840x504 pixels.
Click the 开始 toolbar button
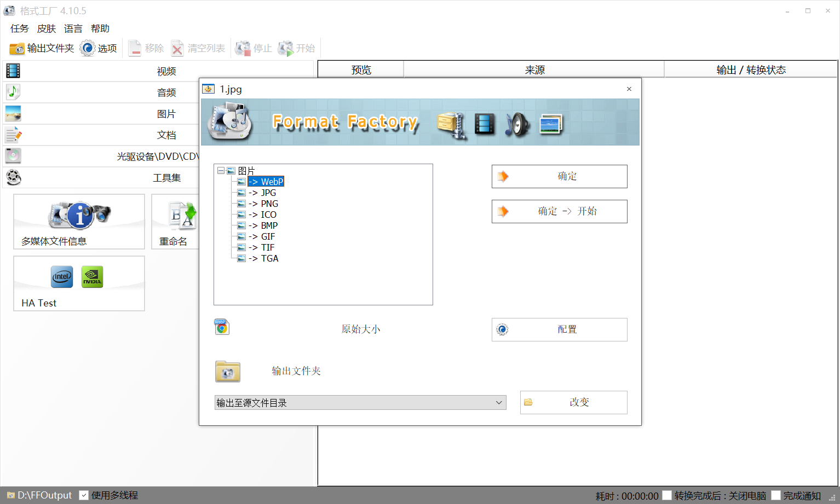click(296, 48)
